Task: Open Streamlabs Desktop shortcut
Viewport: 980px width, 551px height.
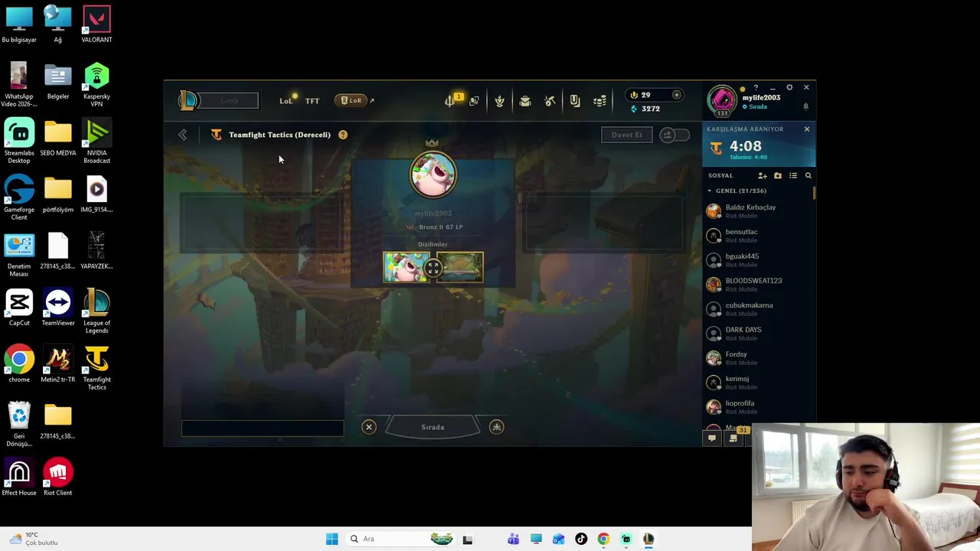Action: click(x=19, y=142)
